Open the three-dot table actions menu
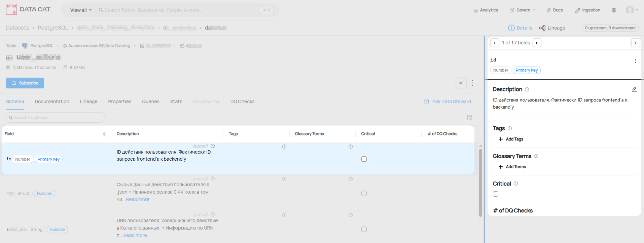The width and height of the screenshot is (644, 243). [472, 83]
